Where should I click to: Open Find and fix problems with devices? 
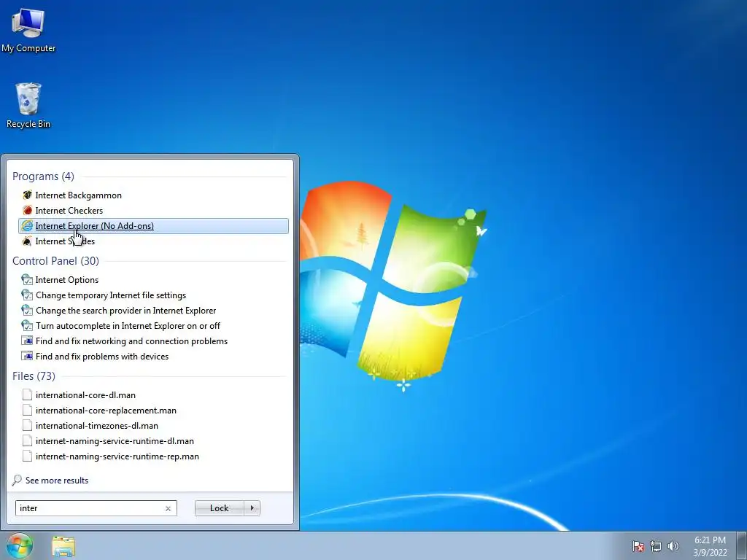tap(153, 356)
